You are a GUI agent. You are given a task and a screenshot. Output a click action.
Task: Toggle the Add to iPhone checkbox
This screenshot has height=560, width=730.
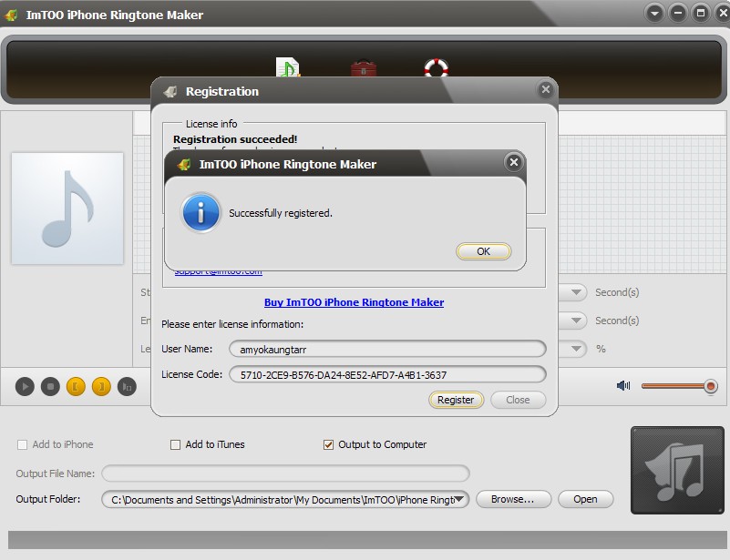pos(22,444)
